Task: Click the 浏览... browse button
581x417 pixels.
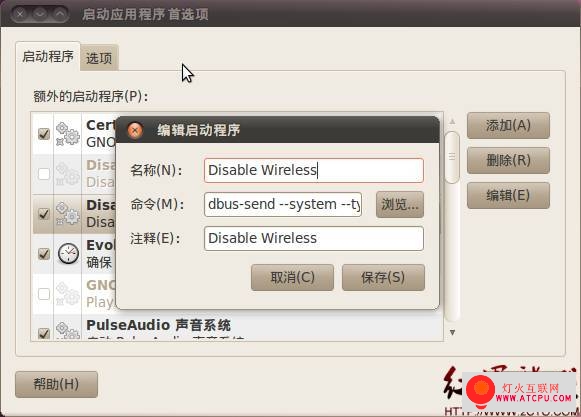Action: point(400,204)
